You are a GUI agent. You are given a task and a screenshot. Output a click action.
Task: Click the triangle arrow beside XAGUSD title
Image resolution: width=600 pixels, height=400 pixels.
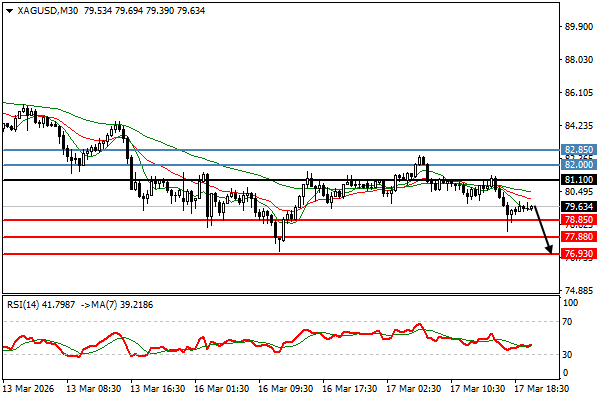[x=7, y=11]
